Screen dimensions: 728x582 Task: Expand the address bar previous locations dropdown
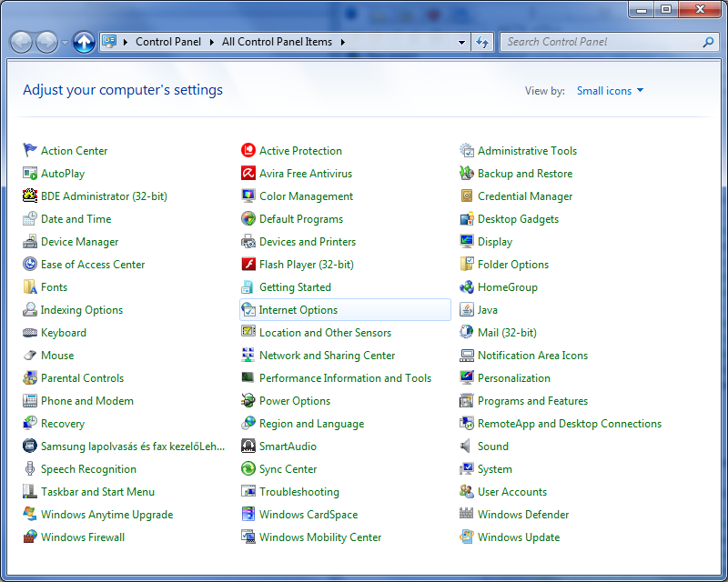point(461,42)
